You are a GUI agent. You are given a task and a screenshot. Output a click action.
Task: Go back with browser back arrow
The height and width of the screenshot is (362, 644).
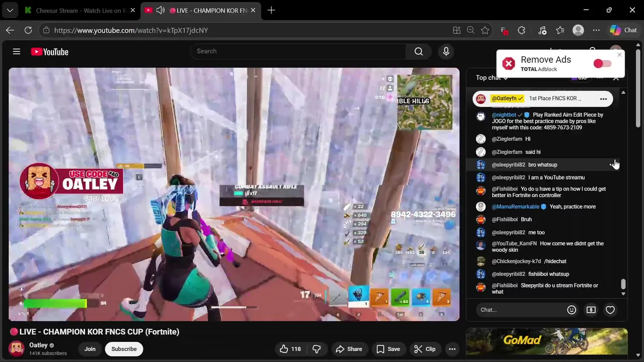pos(10,30)
